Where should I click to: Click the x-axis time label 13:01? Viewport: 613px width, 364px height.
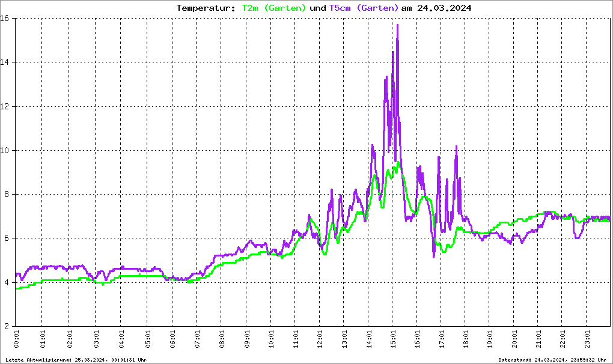(344, 339)
